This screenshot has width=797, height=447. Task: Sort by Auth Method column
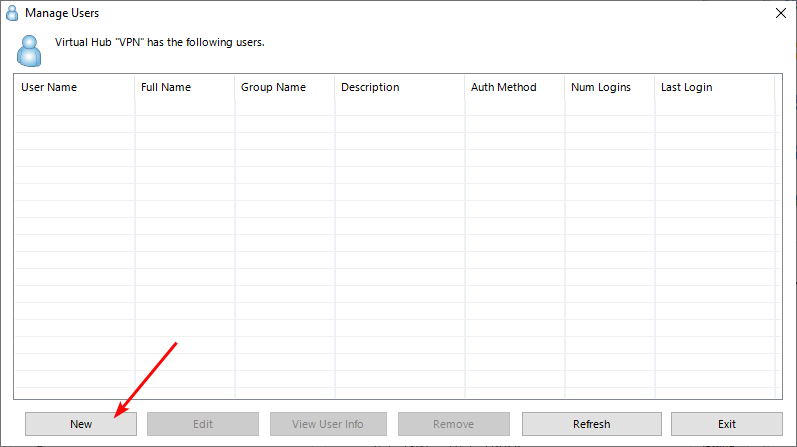tap(514, 87)
